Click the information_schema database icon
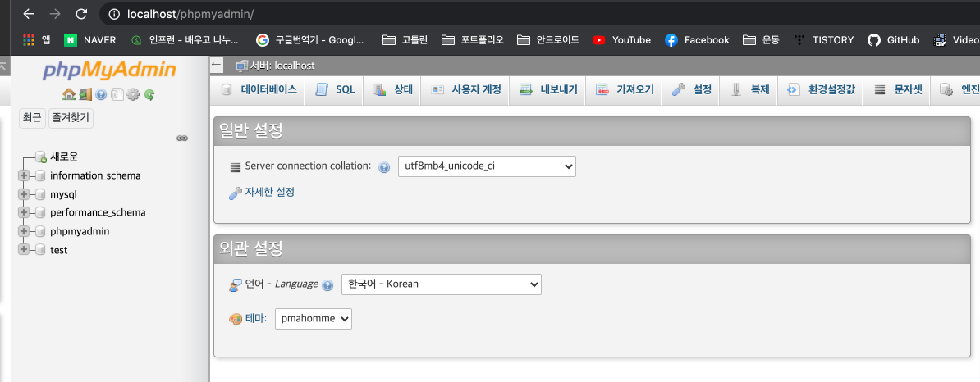Viewport: 980px width, 382px height. (40, 175)
